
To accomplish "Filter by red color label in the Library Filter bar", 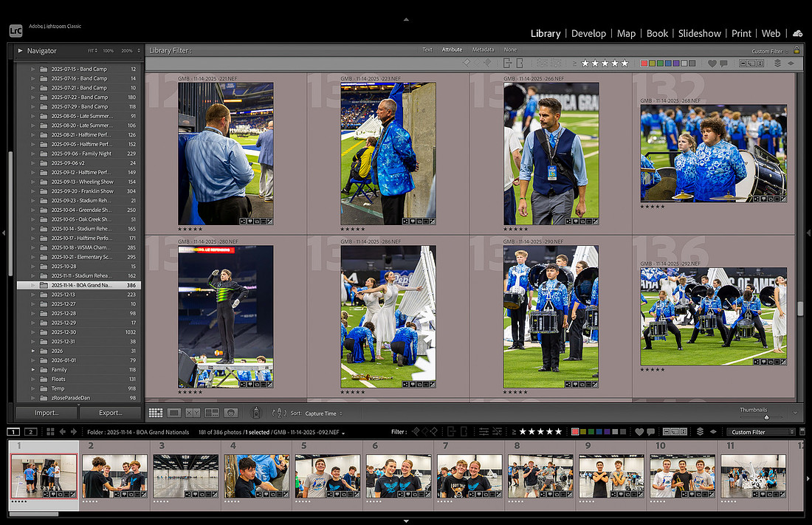I will click(x=644, y=64).
